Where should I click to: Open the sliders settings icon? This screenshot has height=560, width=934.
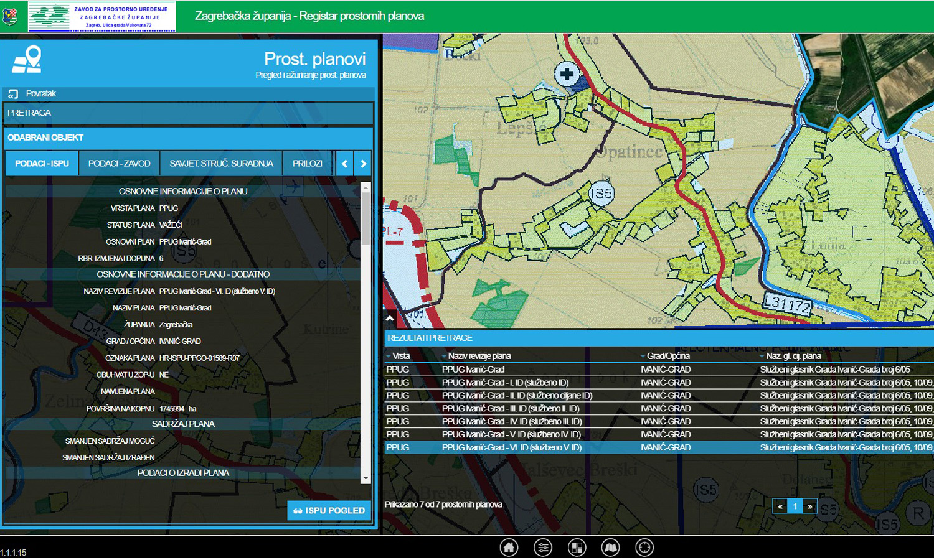[543, 548]
